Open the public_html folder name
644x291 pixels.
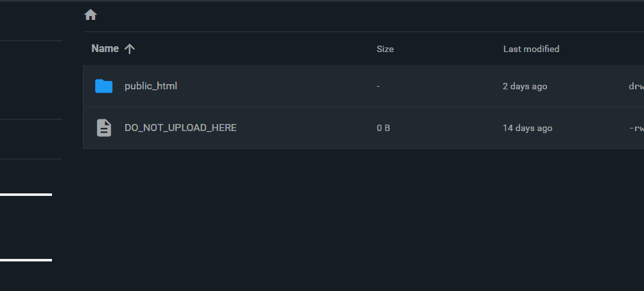coord(151,86)
